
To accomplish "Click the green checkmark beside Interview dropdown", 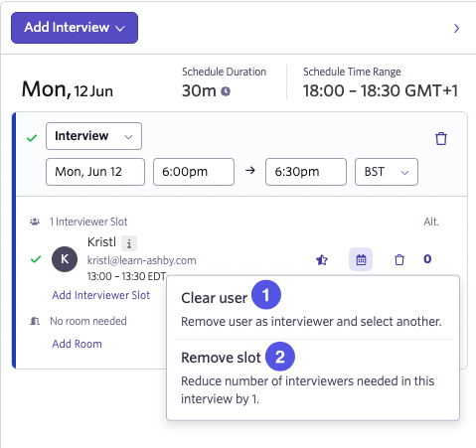I will [x=32, y=137].
